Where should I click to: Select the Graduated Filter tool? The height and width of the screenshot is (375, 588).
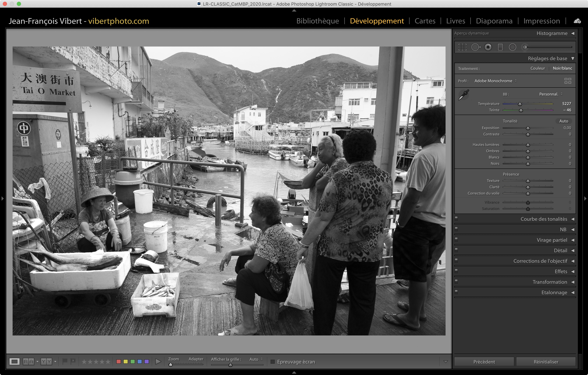tap(500, 47)
